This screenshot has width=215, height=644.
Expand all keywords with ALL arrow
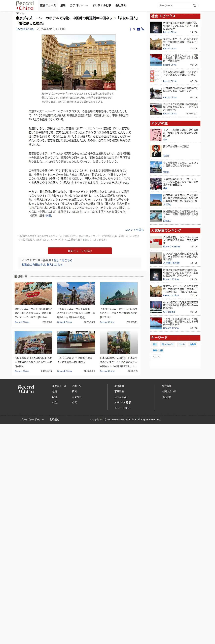[x=156, y=357]
